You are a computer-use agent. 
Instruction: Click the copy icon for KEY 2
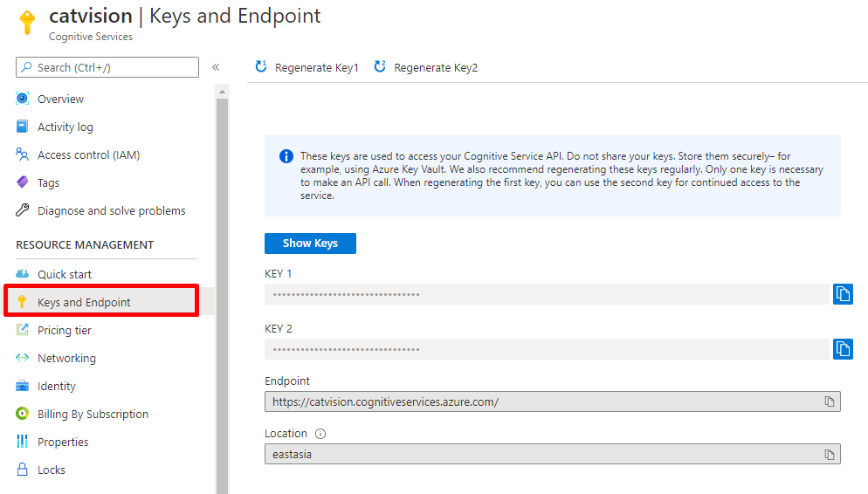[x=843, y=349]
